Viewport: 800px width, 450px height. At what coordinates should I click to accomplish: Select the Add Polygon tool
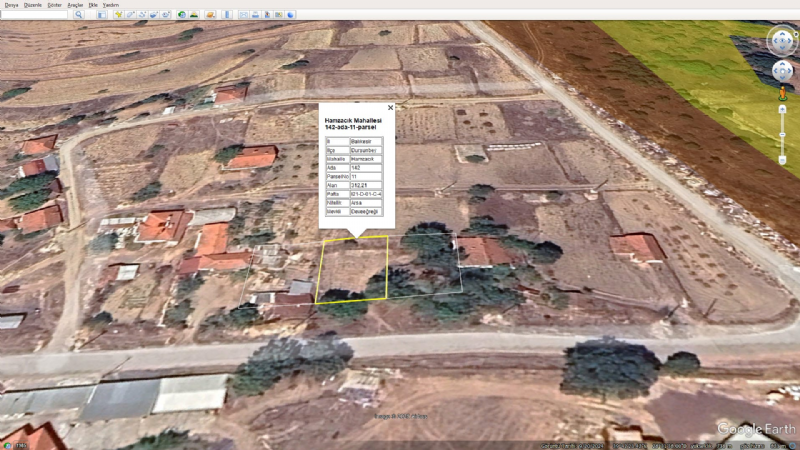pyautogui.click(x=130, y=15)
